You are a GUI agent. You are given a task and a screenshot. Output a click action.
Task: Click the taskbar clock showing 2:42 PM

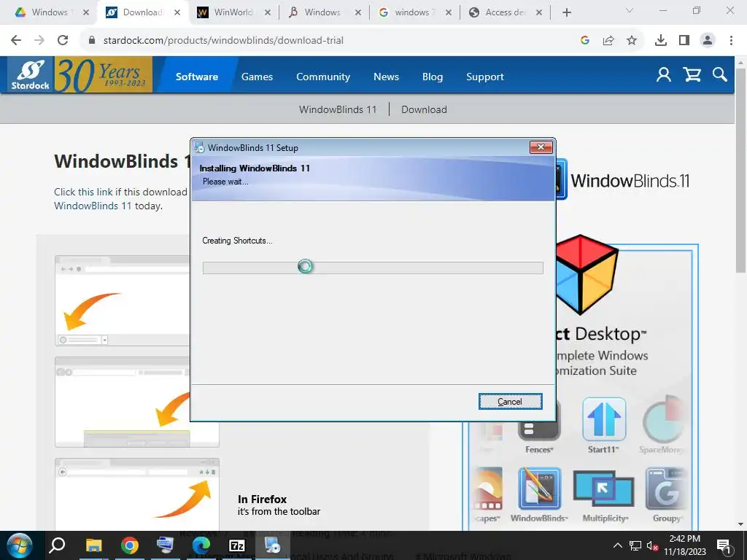click(684, 545)
